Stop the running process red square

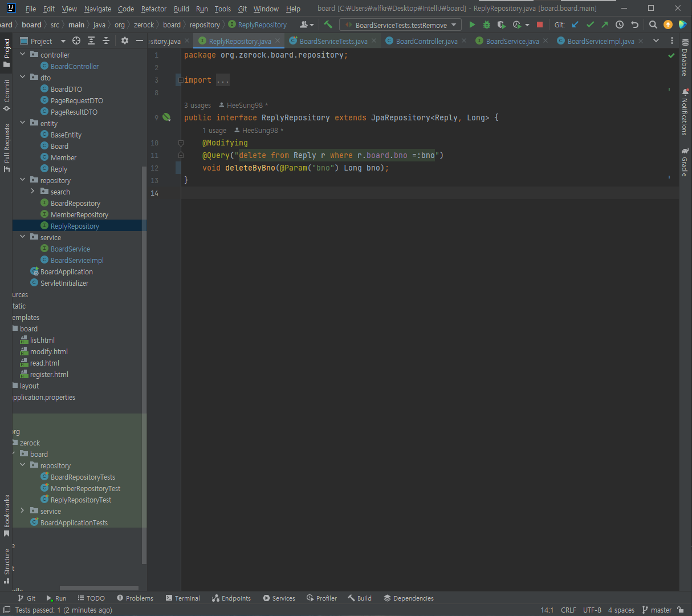pyautogui.click(x=540, y=25)
